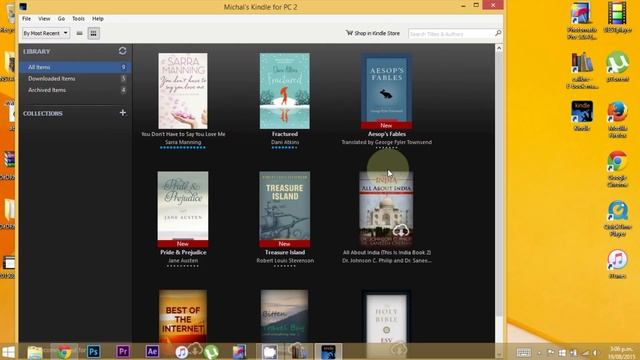Open the Bitten book cover
The height and width of the screenshot is (360, 640).
pyautogui.click(x=284, y=316)
